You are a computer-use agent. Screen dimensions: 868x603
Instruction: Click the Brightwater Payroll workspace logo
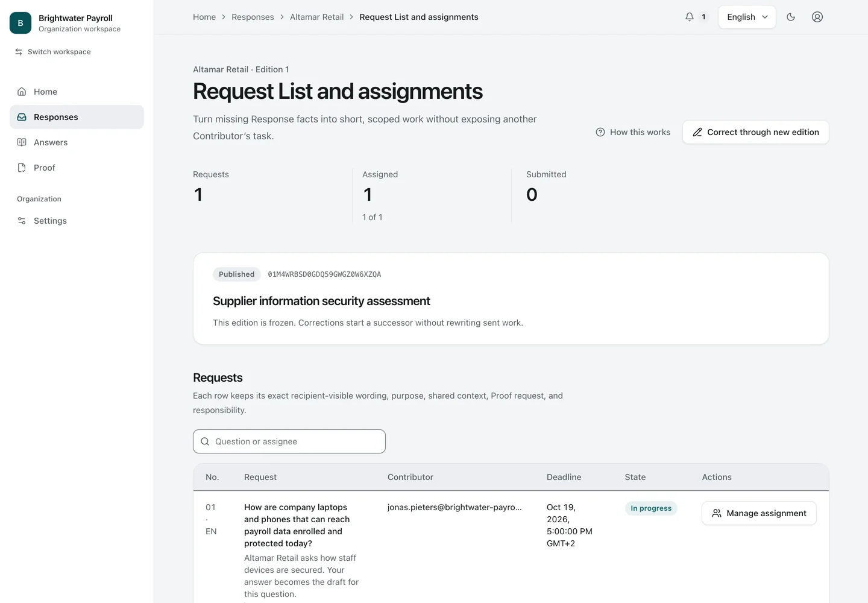20,23
